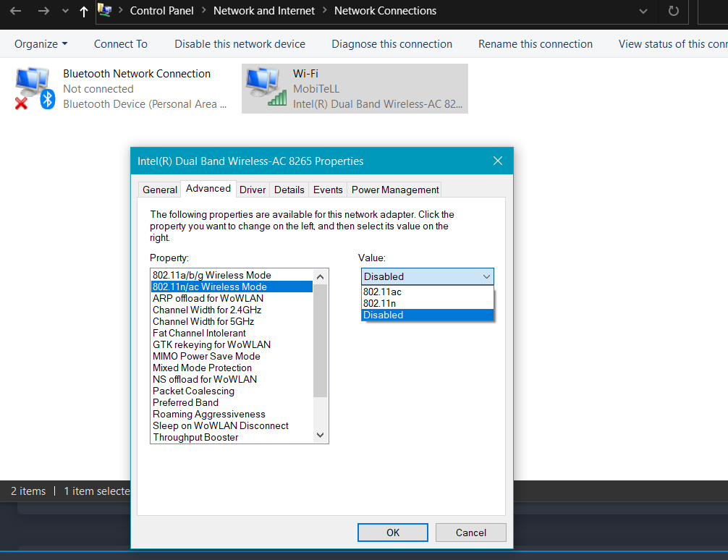Select MIMO Power Save Mode property
This screenshot has height=560, width=728.
pos(232,356)
